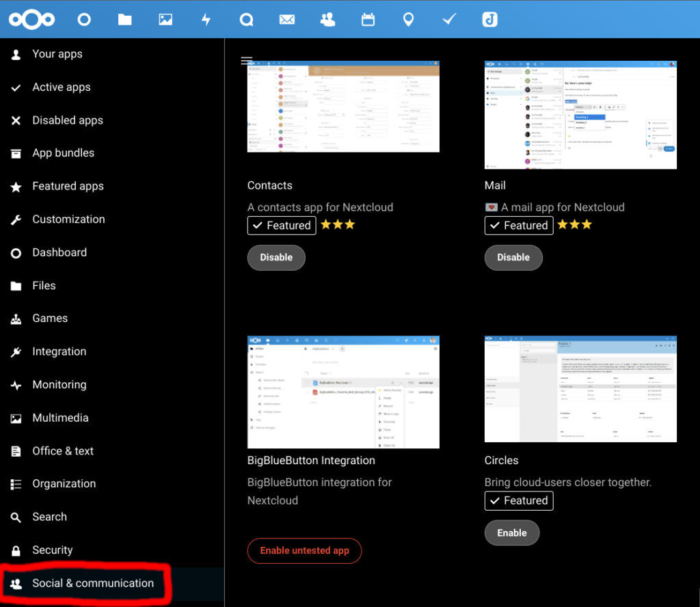Click Enable untested app for BigBlueButton
Viewport: 700px width, 607px height.
tap(304, 551)
